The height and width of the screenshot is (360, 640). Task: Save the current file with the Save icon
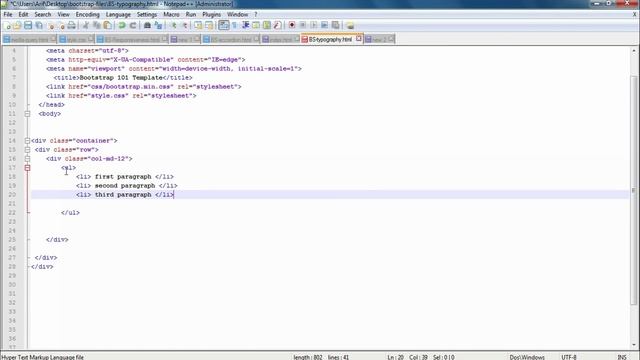[28, 25]
